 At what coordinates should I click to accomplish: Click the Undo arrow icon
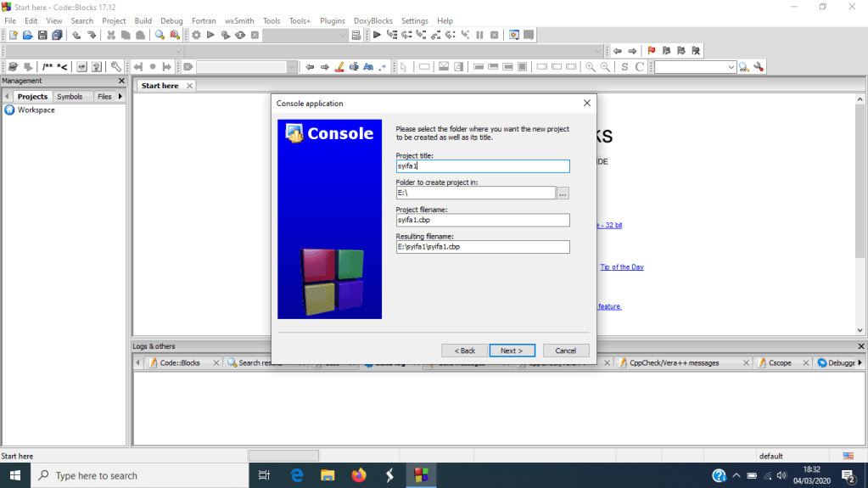pyautogui.click(x=76, y=35)
